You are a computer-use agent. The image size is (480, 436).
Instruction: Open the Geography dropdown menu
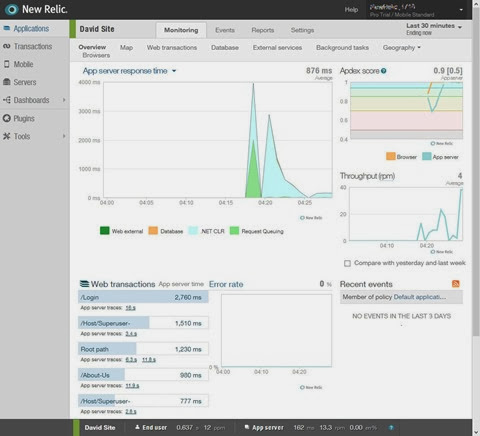click(x=402, y=48)
